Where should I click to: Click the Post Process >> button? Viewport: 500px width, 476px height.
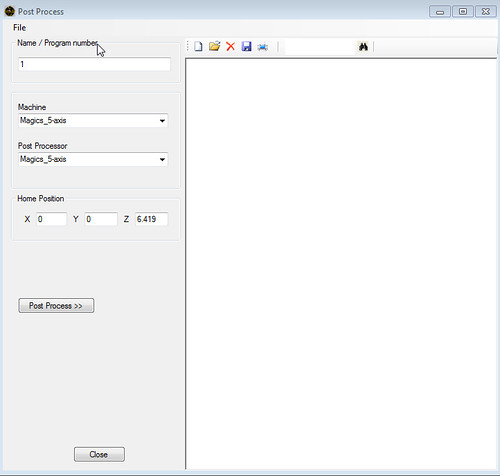(56, 306)
